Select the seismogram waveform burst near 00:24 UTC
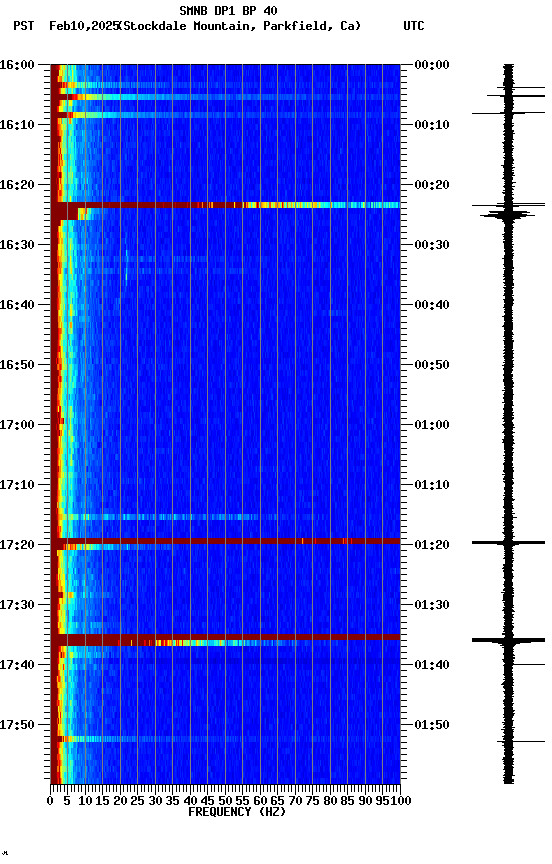Screen dimensions: 552x864 pos(508,214)
